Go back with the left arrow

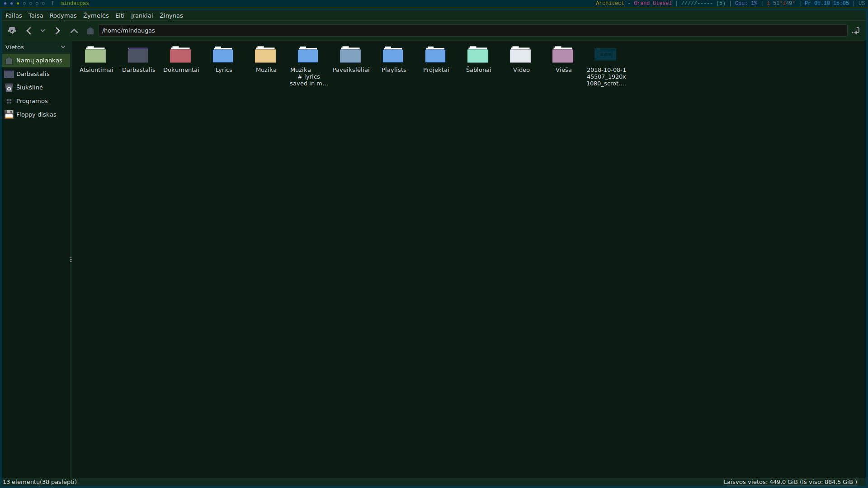pos(28,31)
